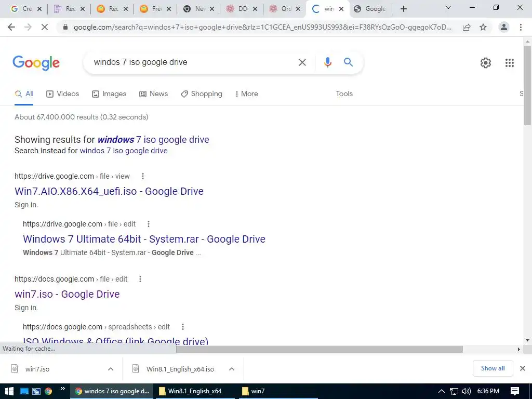Screen dimensions: 532x399
Task: Click the address bar URL
Action: (262, 28)
